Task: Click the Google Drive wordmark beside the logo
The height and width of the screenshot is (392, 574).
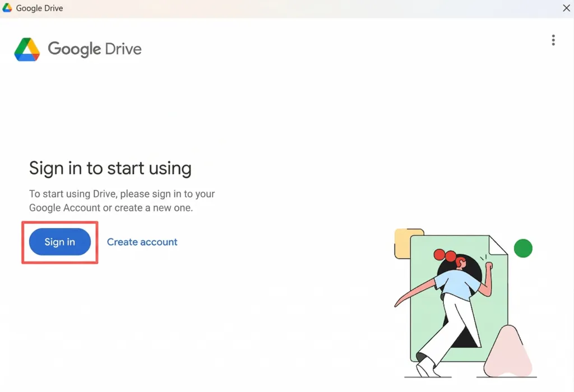Action: pos(94,49)
